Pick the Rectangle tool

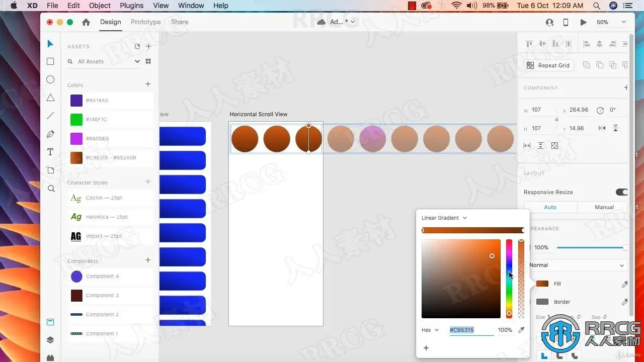pyautogui.click(x=50, y=61)
